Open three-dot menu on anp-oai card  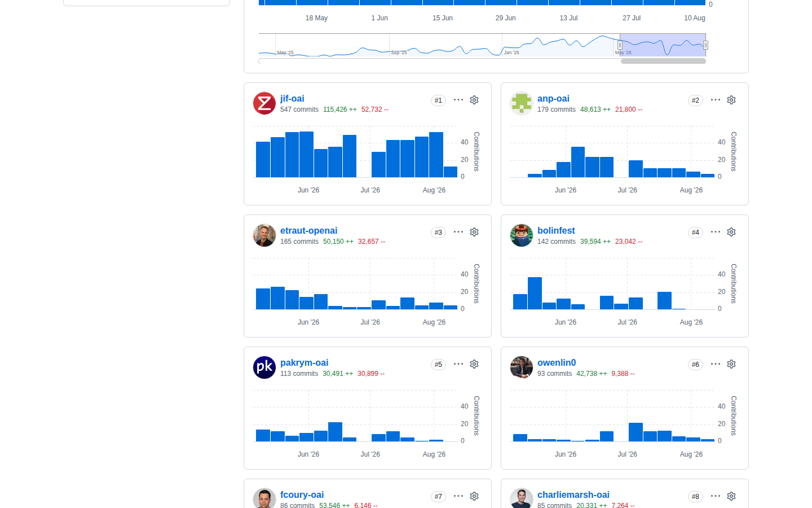[x=716, y=100]
